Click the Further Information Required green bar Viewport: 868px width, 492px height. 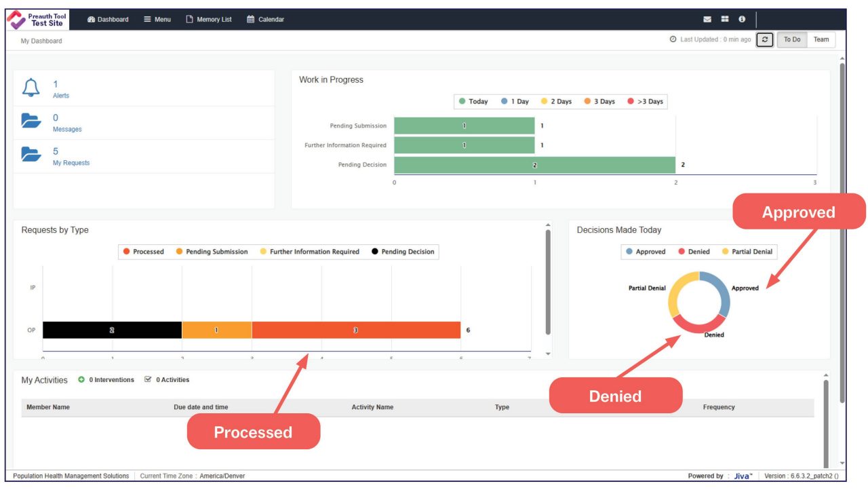click(465, 145)
